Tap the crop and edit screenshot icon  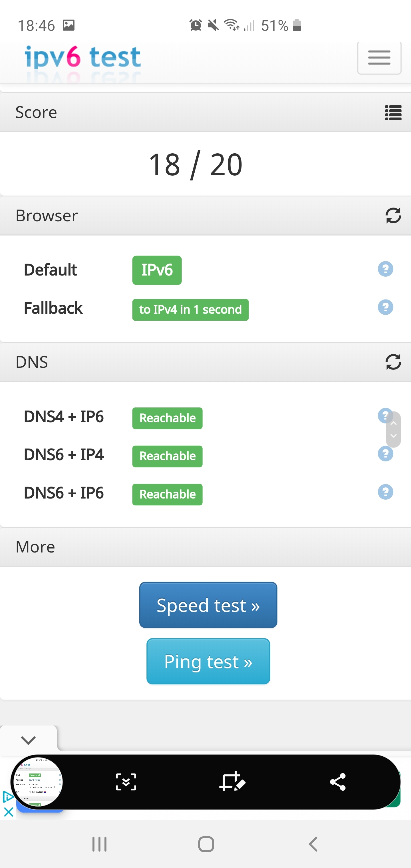pyautogui.click(x=232, y=781)
